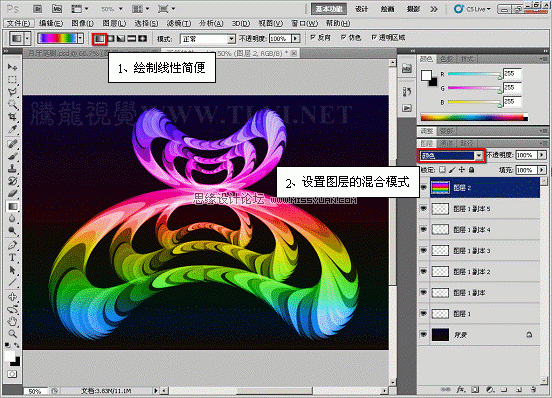Select the Eyedropper tool
This screenshot has height=398, width=552.
(12, 129)
